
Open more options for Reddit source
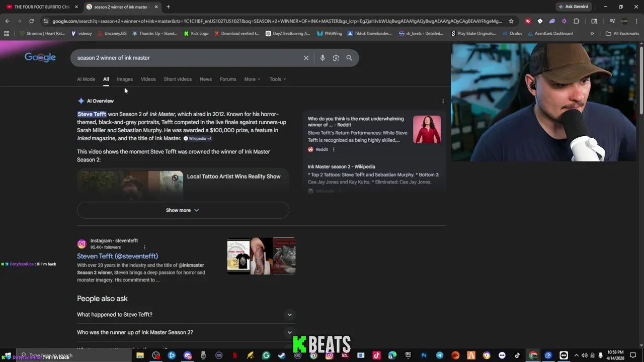click(x=334, y=149)
